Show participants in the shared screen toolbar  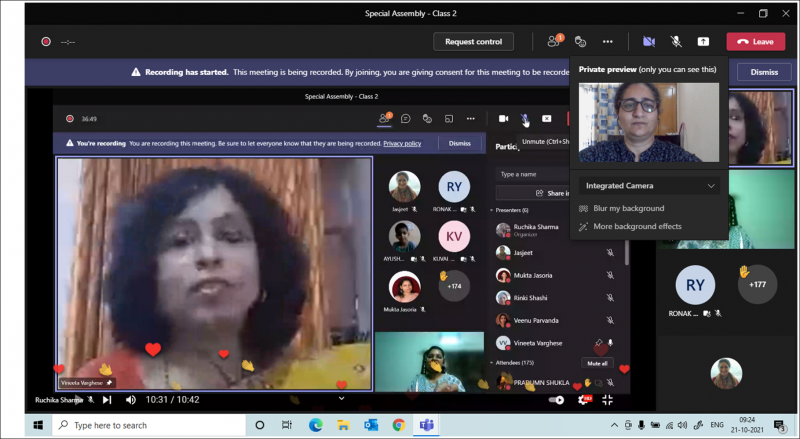click(384, 118)
